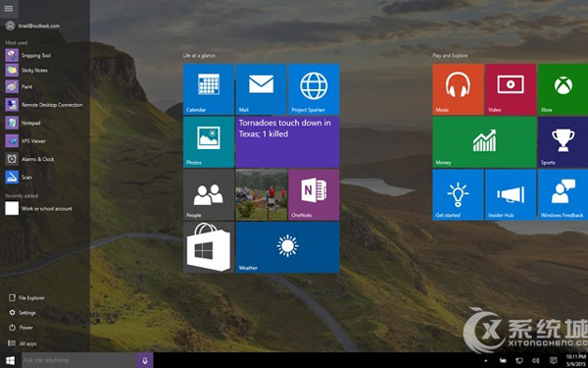588x368 pixels.
Task: Open the Power options
Action: (21, 328)
